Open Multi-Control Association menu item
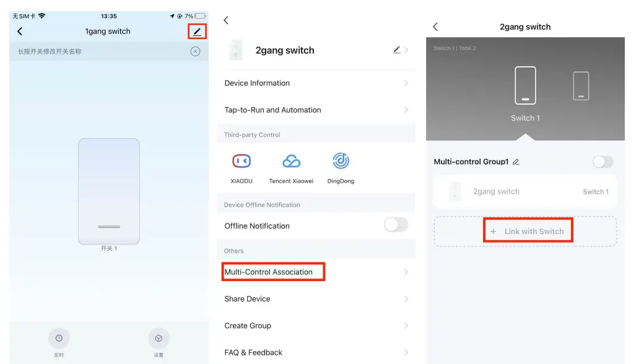 (316, 272)
